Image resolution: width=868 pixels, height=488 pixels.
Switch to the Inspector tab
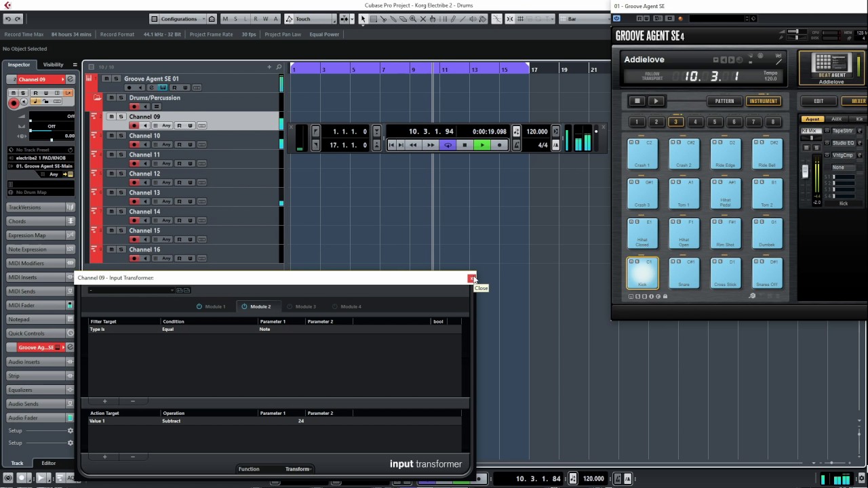pyautogui.click(x=19, y=64)
